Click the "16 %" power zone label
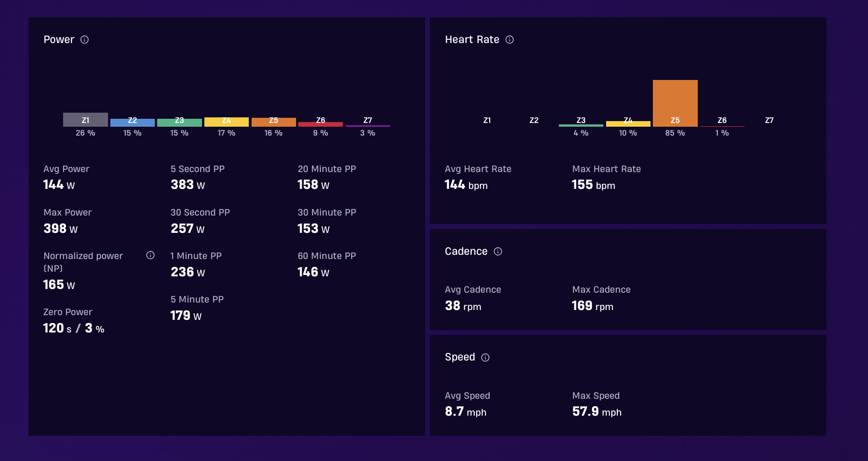868x461 pixels. point(274,133)
